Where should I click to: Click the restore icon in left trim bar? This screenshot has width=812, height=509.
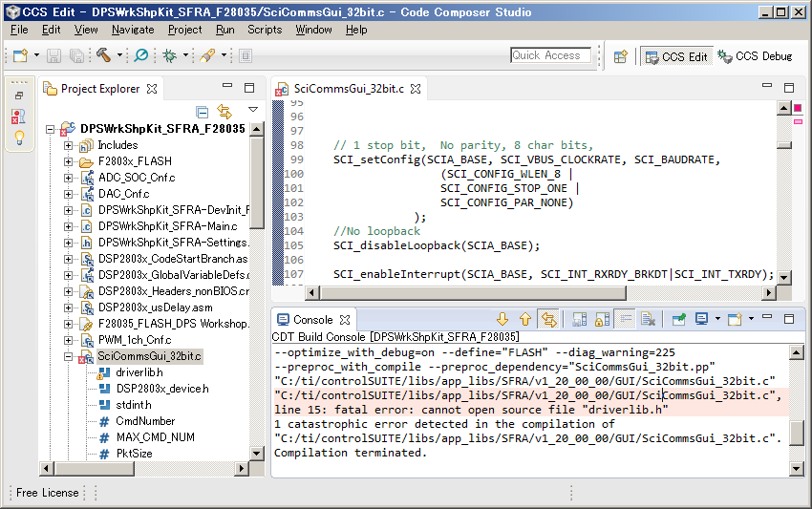[19, 95]
